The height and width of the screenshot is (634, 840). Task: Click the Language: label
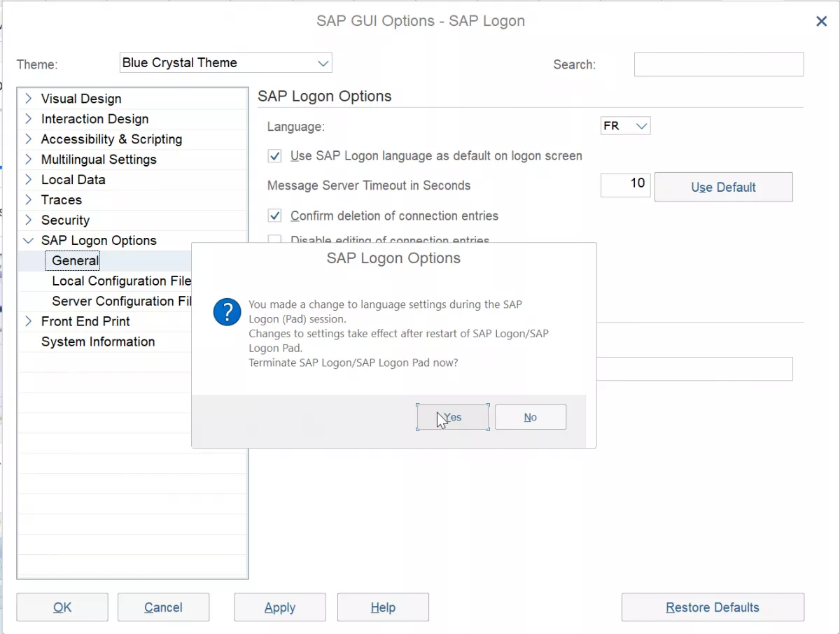(296, 127)
